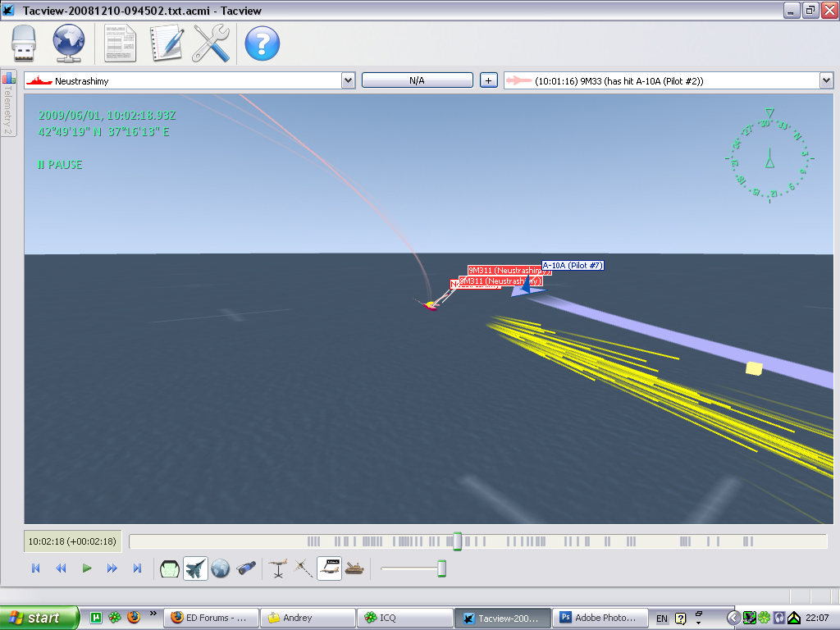The image size is (840, 630).
Task: Open the blue question mark help
Action: point(262,44)
